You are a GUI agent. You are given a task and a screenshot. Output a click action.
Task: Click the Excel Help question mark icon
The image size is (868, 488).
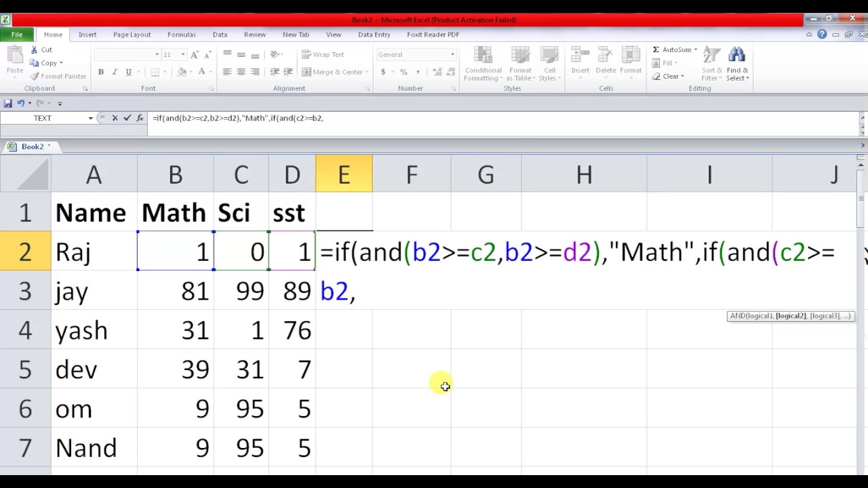tap(822, 35)
